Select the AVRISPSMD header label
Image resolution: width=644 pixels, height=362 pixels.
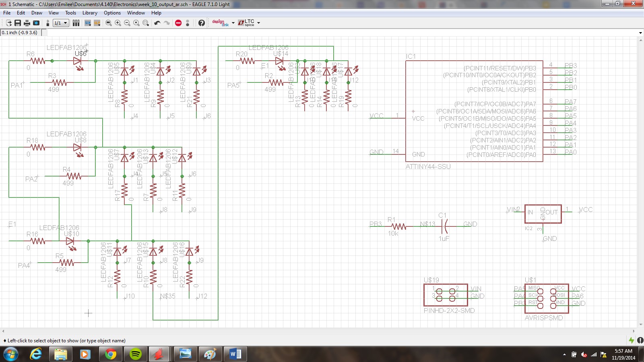544,318
